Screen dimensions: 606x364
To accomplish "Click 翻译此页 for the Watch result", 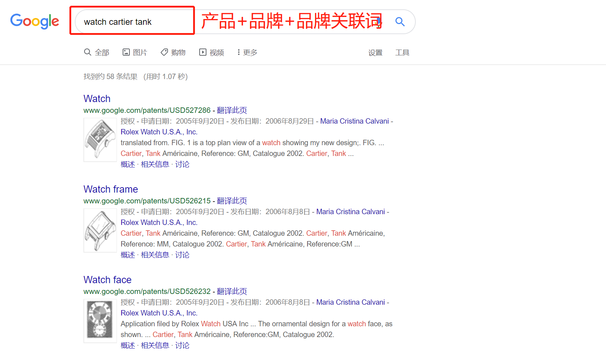I will tap(232, 110).
